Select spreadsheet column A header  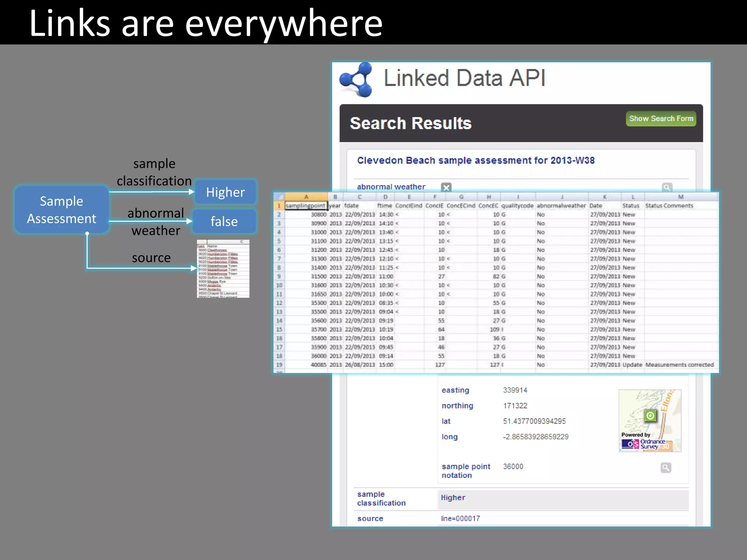(x=306, y=197)
